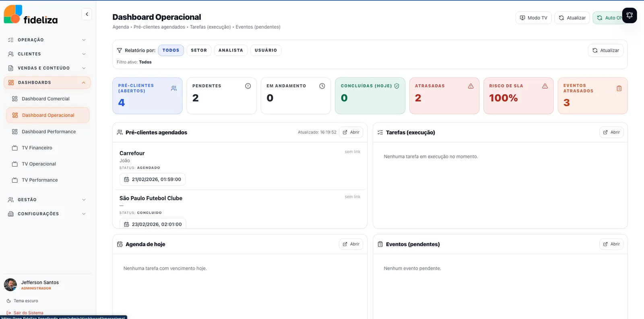The width and height of the screenshot is (644, 319).
Task: Open TV Financeiro from the sidebar
Action: pos(48,148)
